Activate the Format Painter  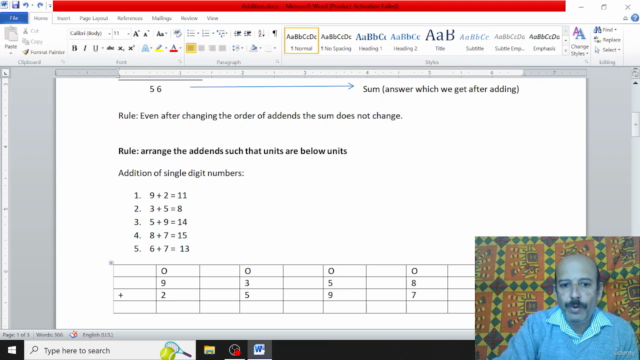point(44,52)
